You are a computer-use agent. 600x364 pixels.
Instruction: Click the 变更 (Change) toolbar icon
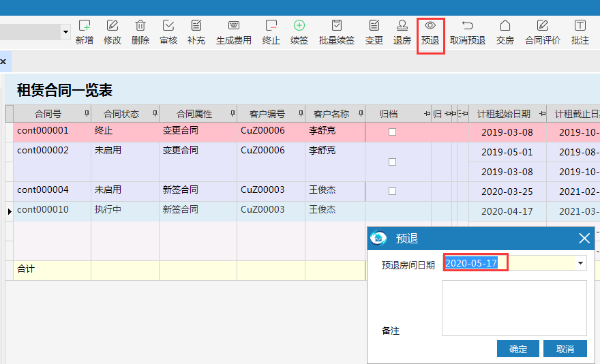click(x=374, y=26)
